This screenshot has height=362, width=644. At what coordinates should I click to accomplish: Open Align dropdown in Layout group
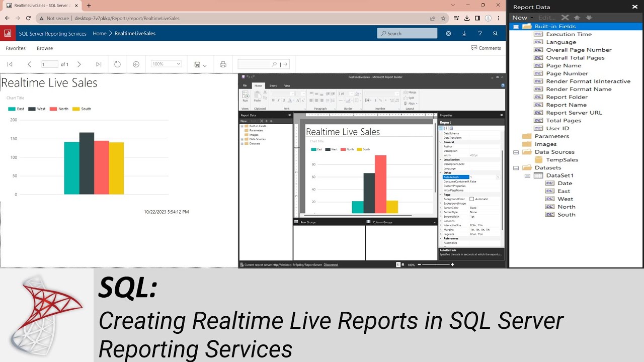[x=410, y=103]
